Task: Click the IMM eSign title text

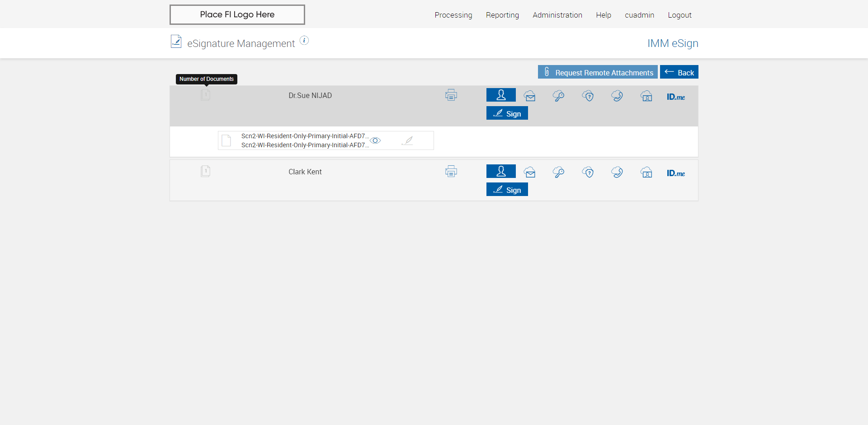Action: (673, 43)
